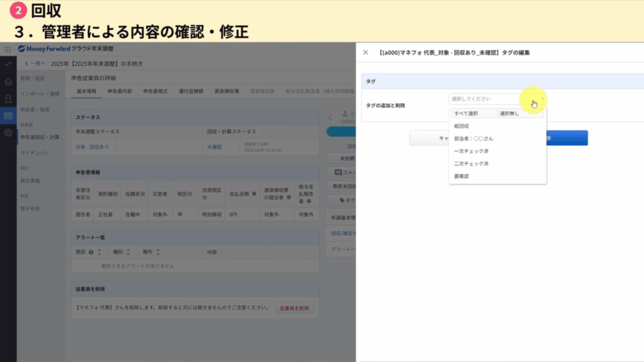The image size is (644, 362).
Task: Pick the 要確認 tag option
Action: click(x=462, y=176)
